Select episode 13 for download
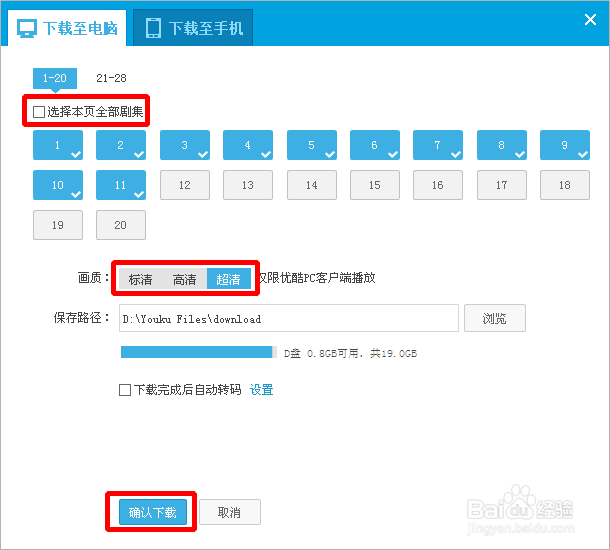The image size is (610, 550). coord(248,185)
